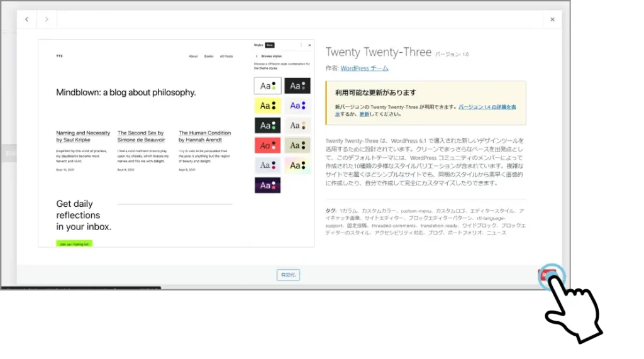Click the タグ tags list text
The height and width of the screenshot is (359, 644).
[x=425, y=222]
